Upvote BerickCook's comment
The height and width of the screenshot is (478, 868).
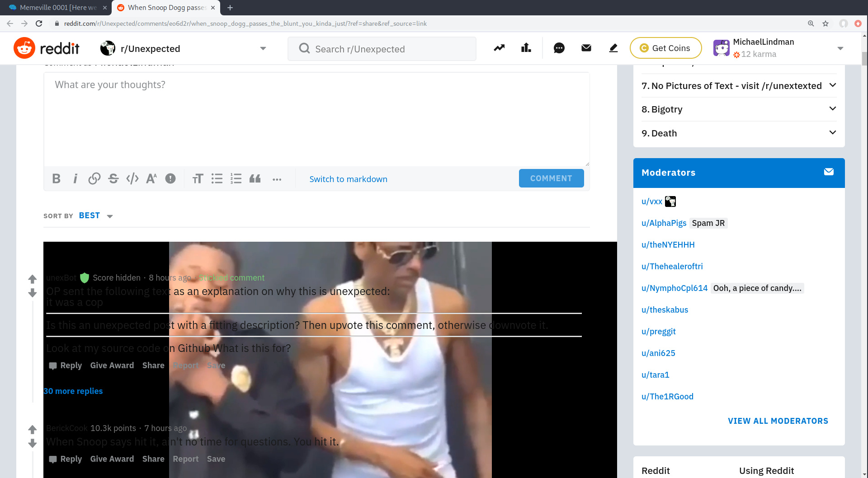click(33, 430)
